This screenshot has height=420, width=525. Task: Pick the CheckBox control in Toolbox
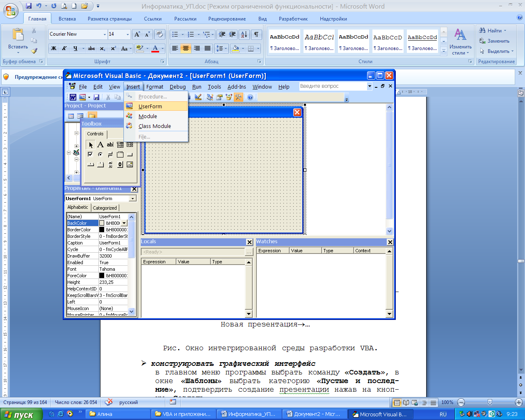coord(91,155)
